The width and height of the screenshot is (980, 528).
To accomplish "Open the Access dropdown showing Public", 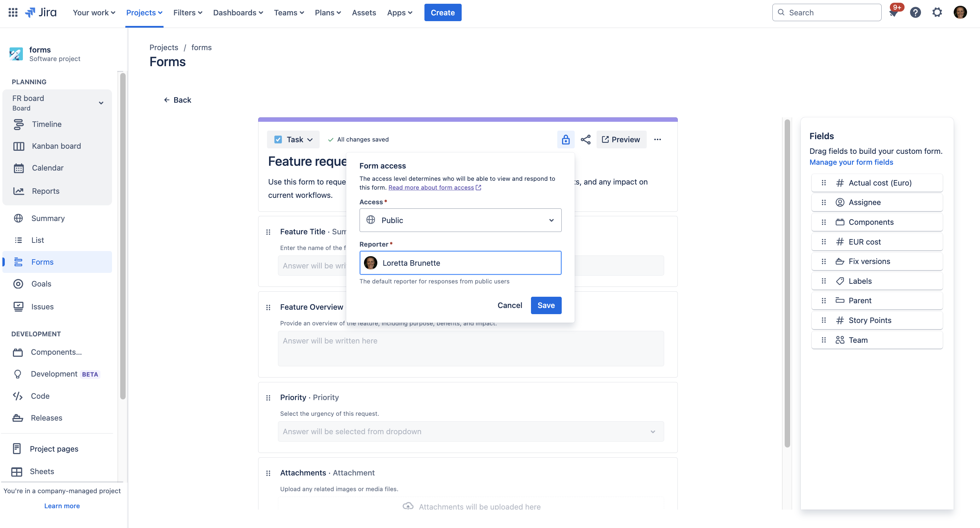I will (460, 220).
